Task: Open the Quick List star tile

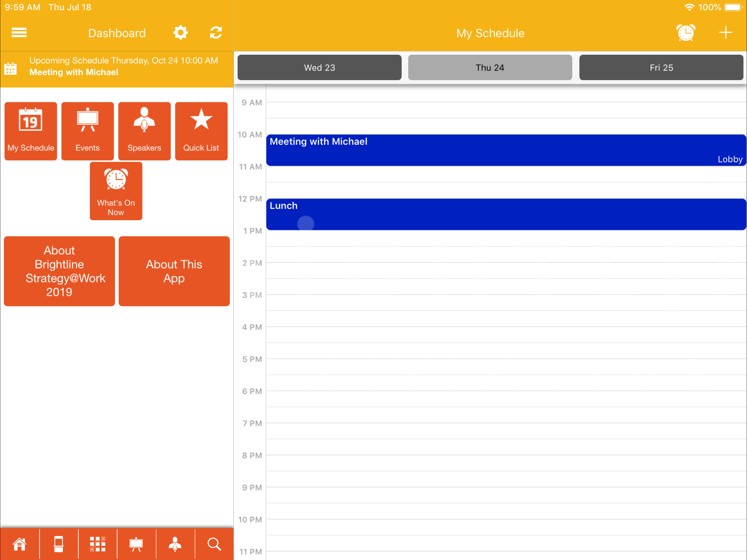Action: click(201, 131)
